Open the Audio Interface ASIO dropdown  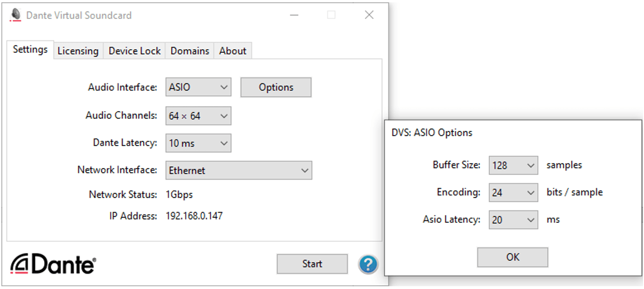(x=198, y=87)
